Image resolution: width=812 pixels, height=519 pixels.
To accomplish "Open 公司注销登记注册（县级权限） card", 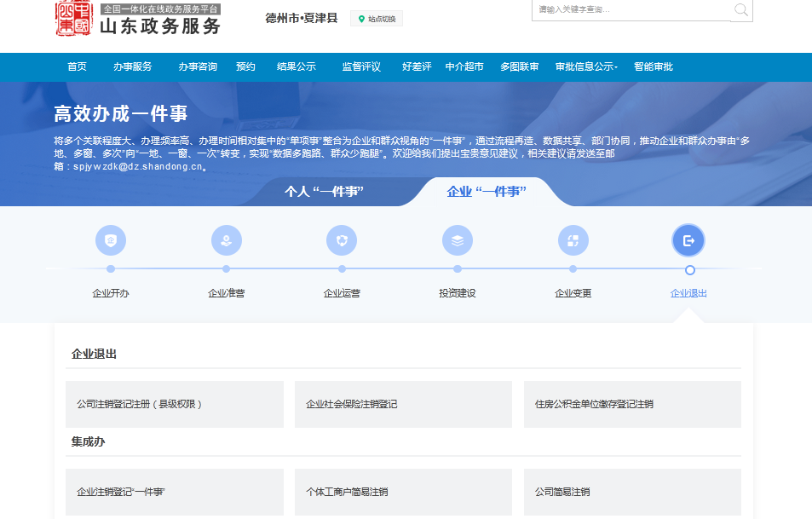I will point(175,404).
